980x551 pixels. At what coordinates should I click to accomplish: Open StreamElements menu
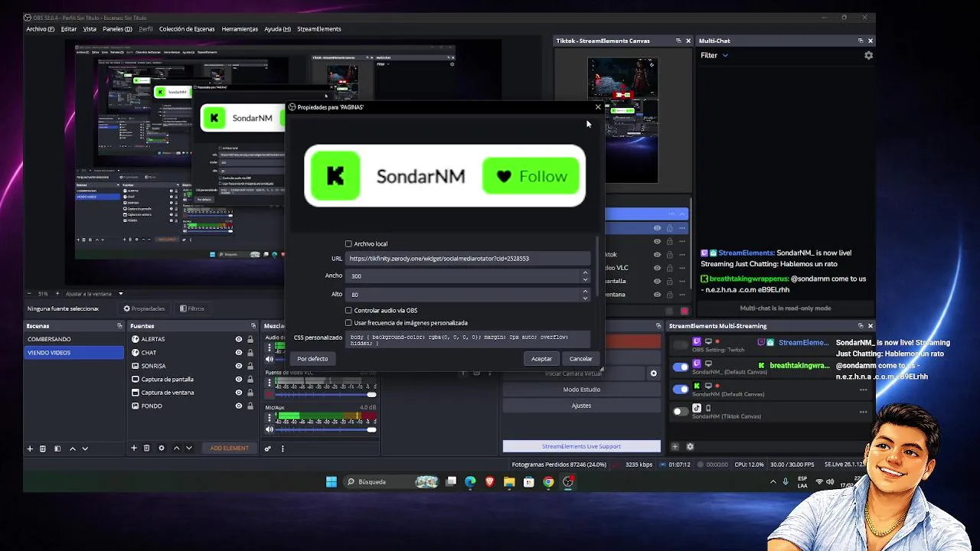pos(318,29)
